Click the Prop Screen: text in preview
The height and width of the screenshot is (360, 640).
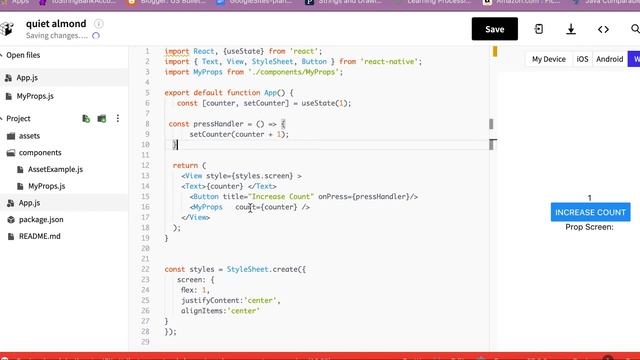pyautogui.click(x=589, y=227)
